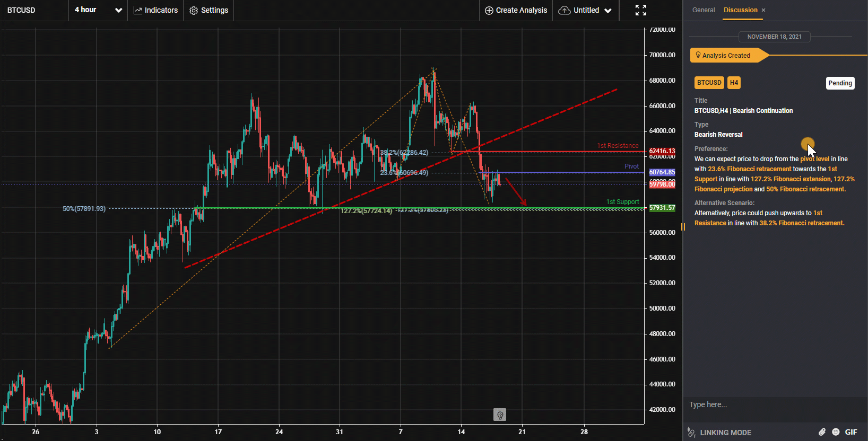Click the 60764.85 pivot price tag
This screenshot has height=441, width=868.
pos(662,172)
